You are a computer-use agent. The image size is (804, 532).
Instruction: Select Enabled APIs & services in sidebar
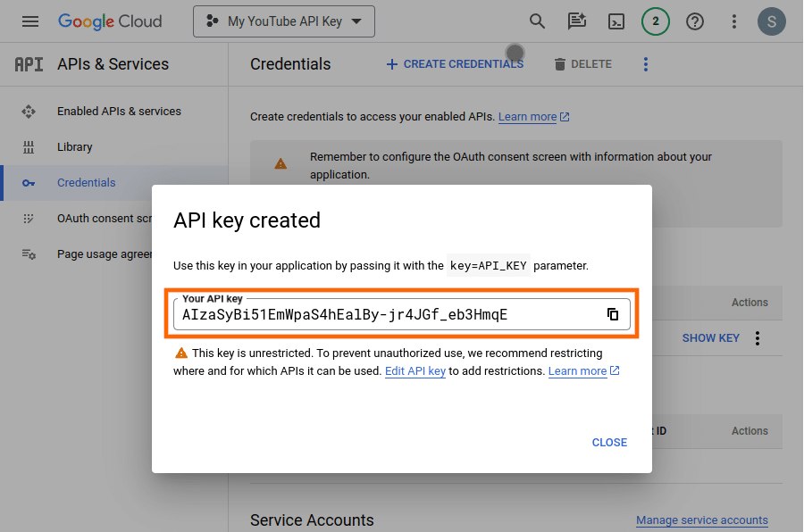(119, 112)
